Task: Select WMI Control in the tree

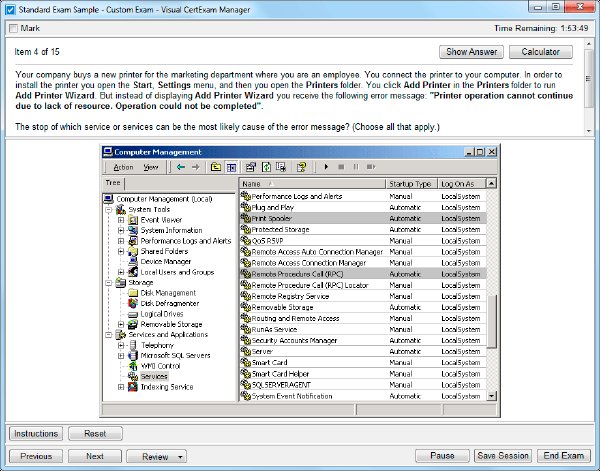Action: coord(160,366)
